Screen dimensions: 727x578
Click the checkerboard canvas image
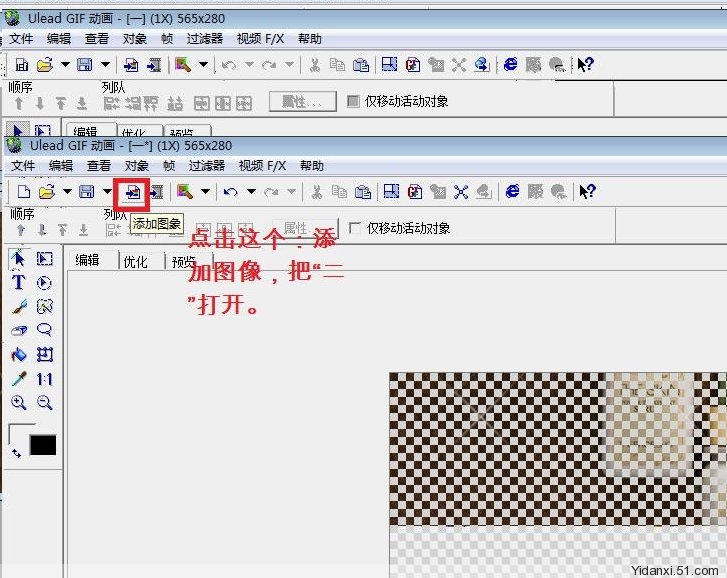coord(558,475)
